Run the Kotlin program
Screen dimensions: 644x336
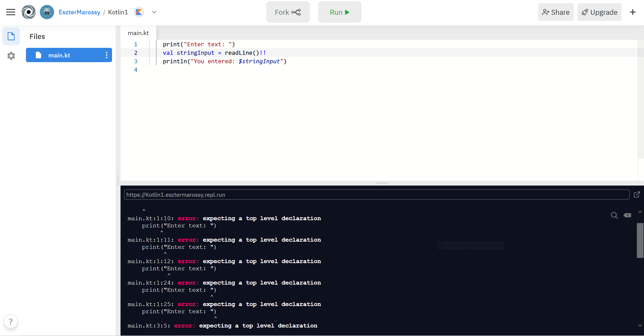click(x=340, y=12)
